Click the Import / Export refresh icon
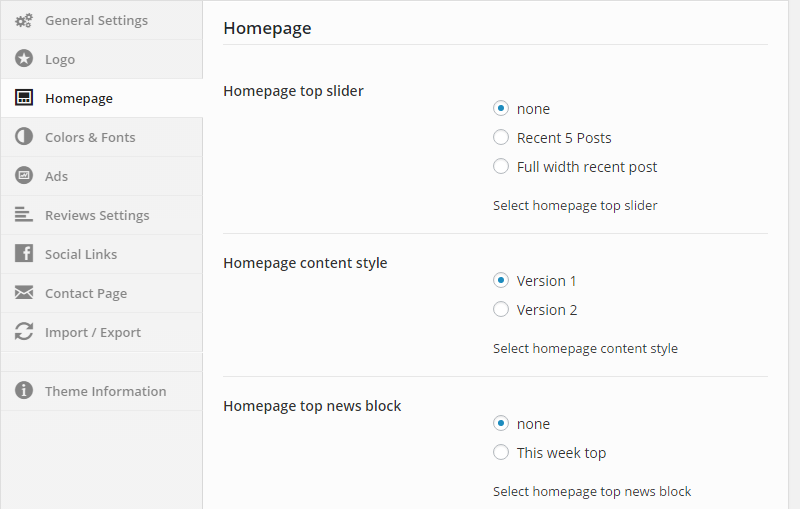 tap(24, 332)
